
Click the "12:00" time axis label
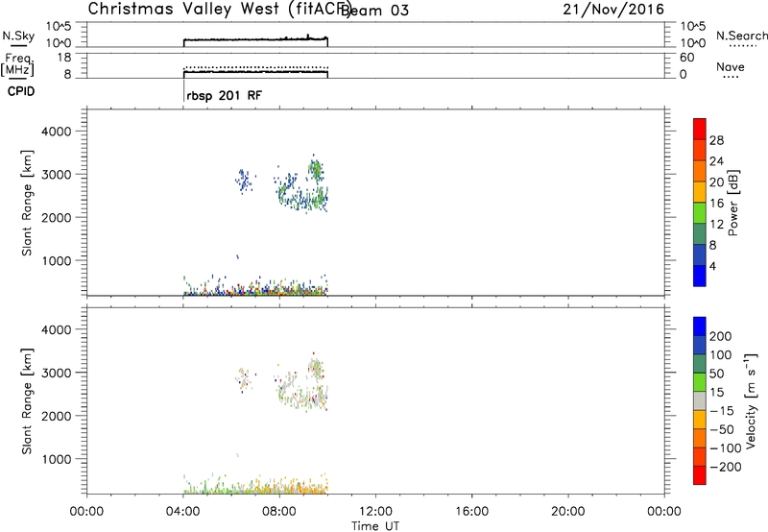pos(375,512)
